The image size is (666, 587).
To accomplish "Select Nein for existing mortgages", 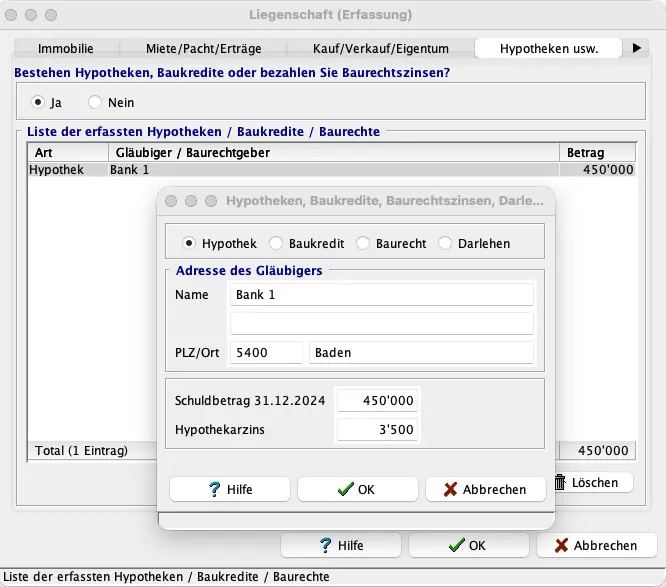I will click(x=96, y=102).
